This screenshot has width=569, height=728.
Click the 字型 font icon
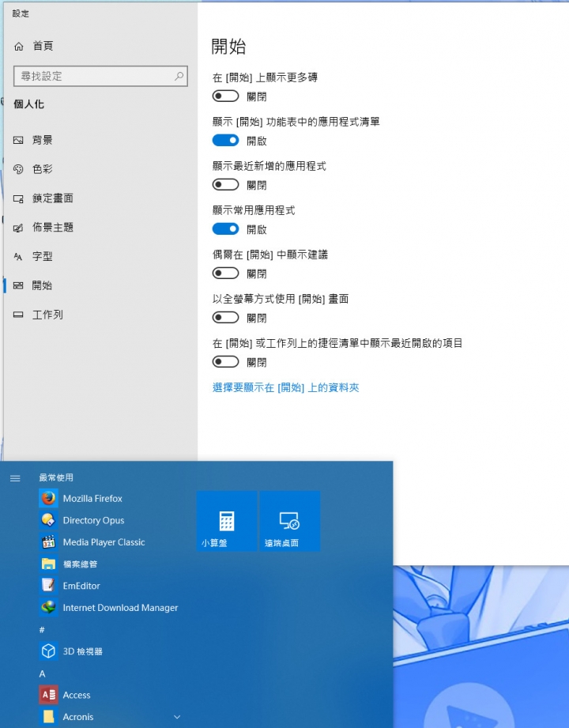pyautogui.click(x=18, y=257)
